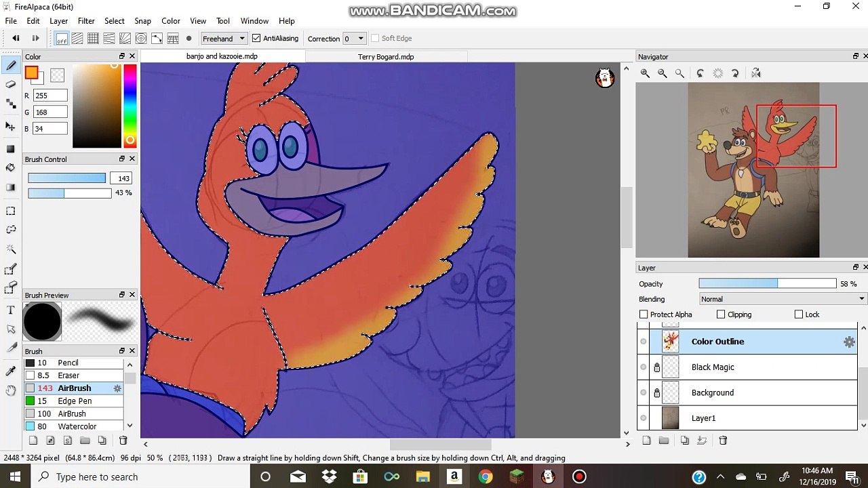This screenshot has height=488, width=868.
Task: Open the File menu
Action: tap(11, 21)
